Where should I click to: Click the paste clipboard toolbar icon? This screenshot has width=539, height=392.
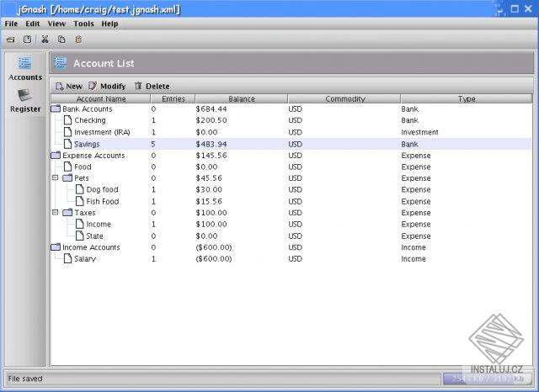click(x=78, y=40)
